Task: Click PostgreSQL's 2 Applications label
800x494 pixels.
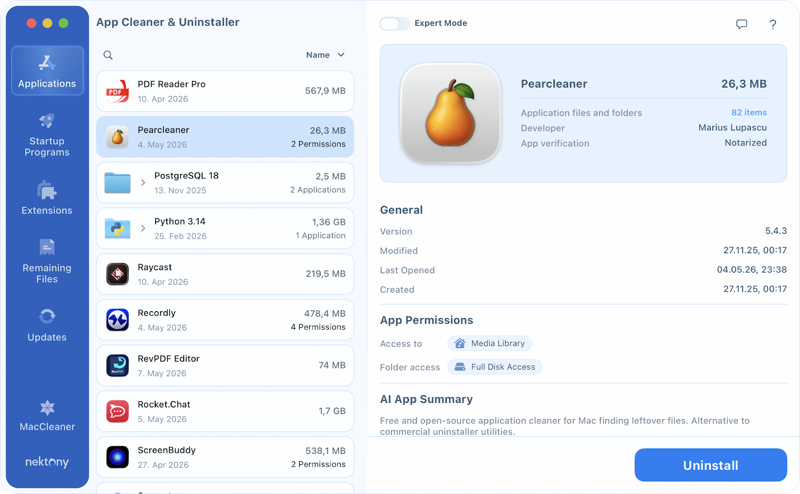Action: coord(318,190)
